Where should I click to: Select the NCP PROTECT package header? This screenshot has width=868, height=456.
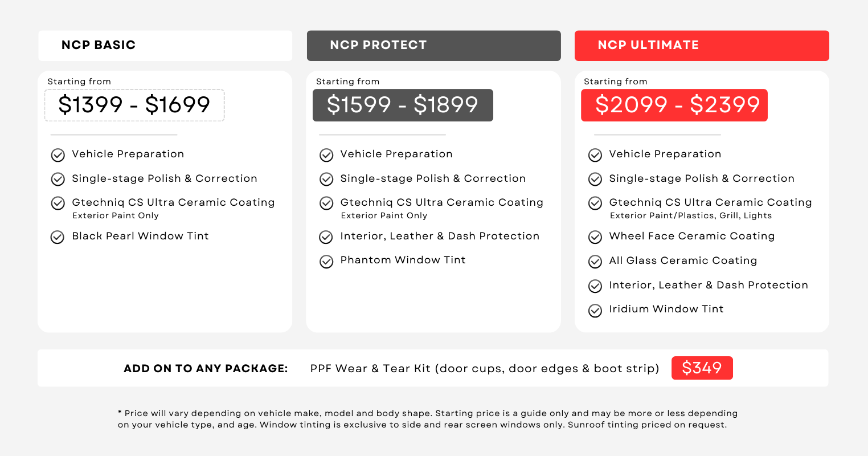coord(433,46)
